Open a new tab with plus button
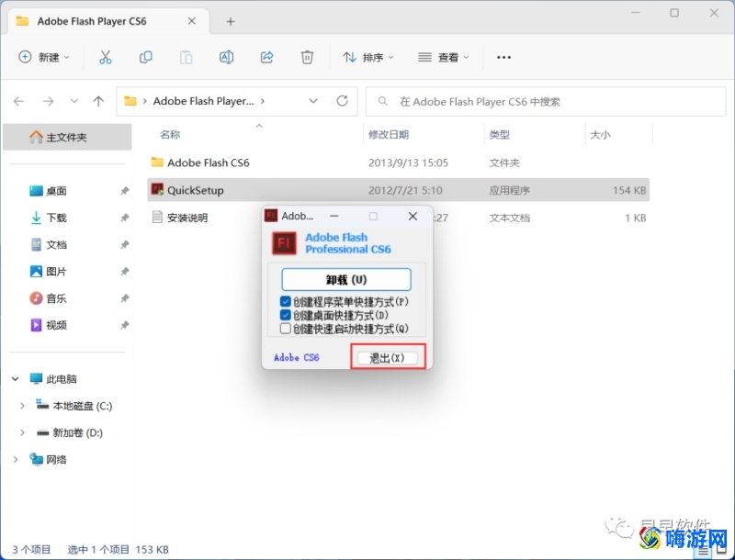The image size is (735, 560). [x=231, y=21]
